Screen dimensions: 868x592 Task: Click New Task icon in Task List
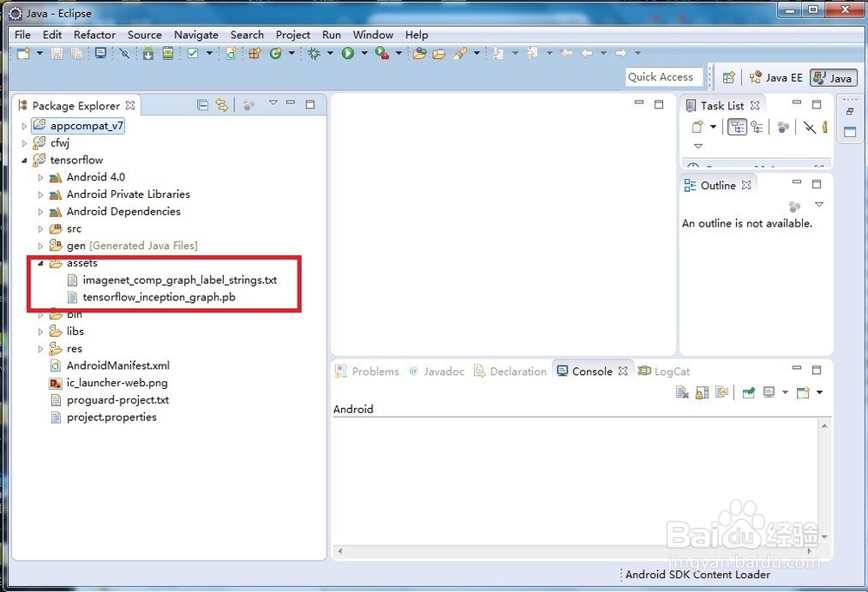coord(698,127)
